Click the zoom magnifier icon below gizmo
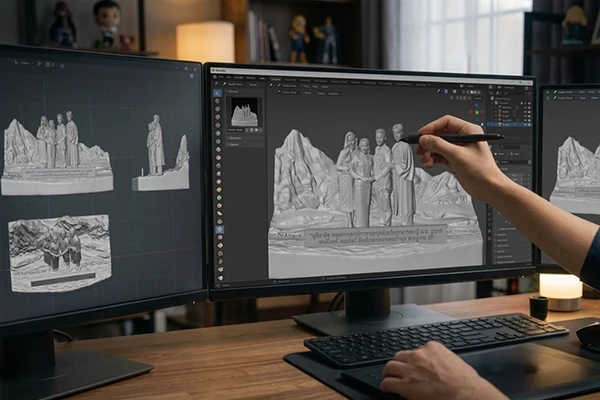 pyautogui.click(x=482, y=124)
